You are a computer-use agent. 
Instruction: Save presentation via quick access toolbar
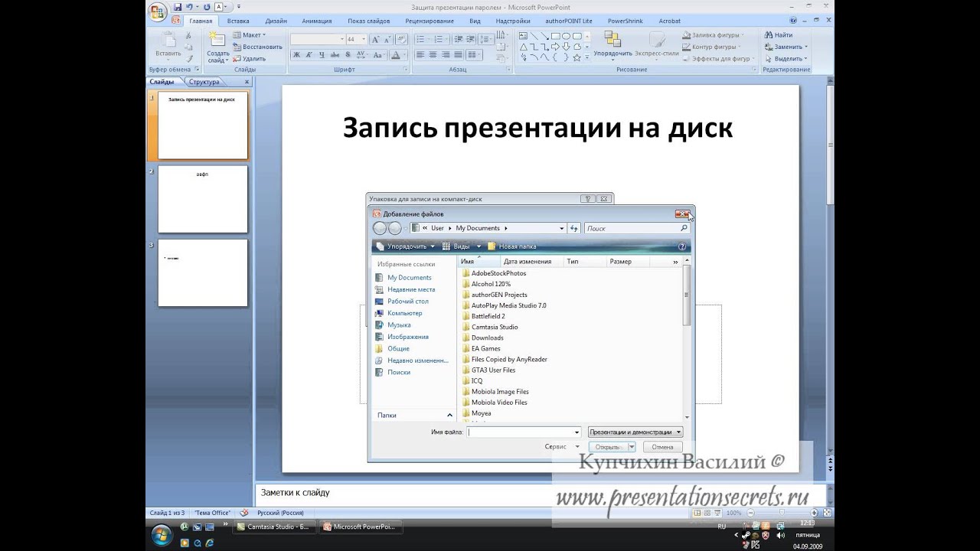click(178, 7)
